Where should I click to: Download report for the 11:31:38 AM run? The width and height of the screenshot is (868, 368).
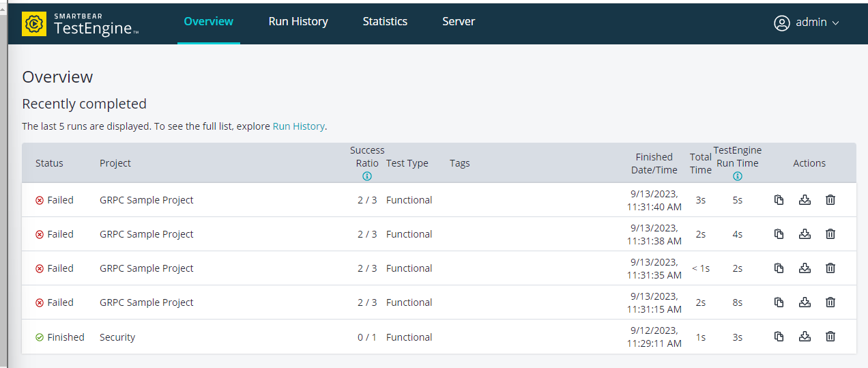pyautogui.click(x=805, y=234)
